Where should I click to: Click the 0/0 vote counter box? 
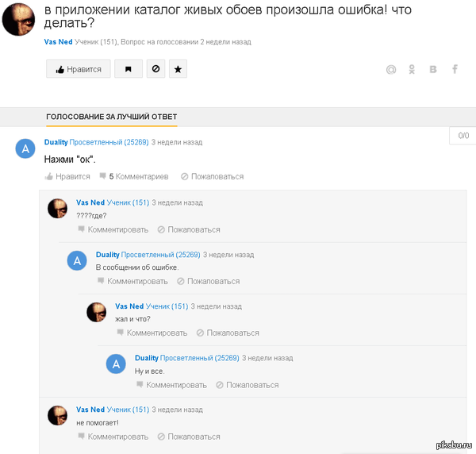(463, 136)
